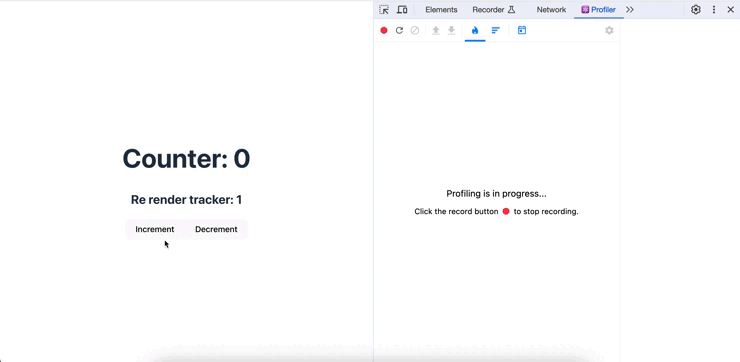The width and height of the screenshot is (740, 362).
Task: Open Profiler view settings gear
Action: coord(609,30)
